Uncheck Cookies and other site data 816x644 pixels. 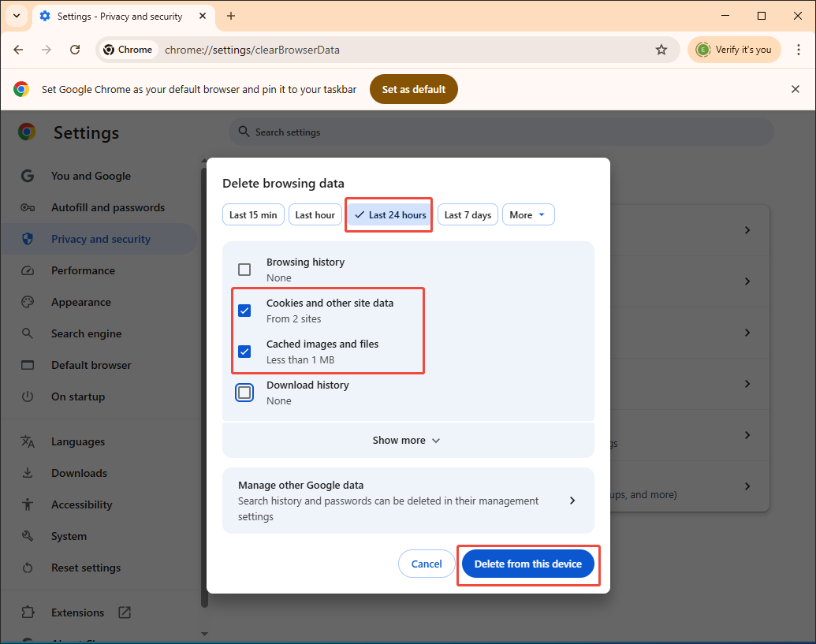click(x=244, y=310)
